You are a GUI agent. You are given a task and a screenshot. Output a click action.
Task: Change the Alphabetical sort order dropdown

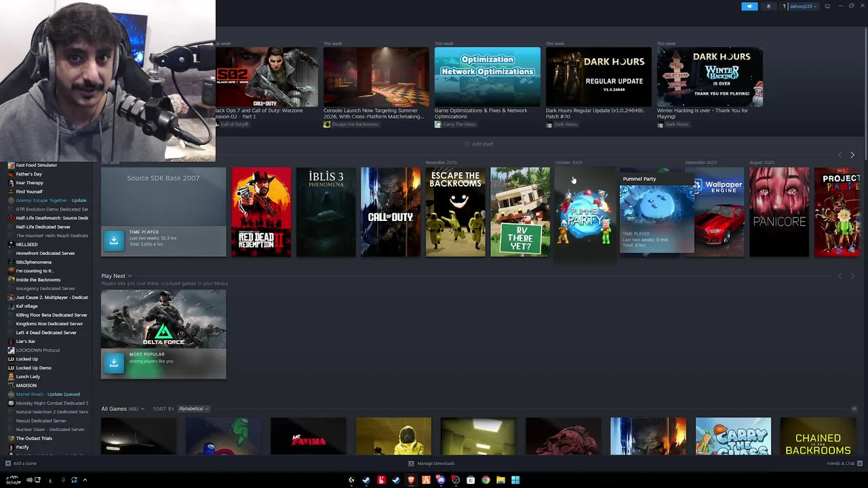(x=193, y=409)
